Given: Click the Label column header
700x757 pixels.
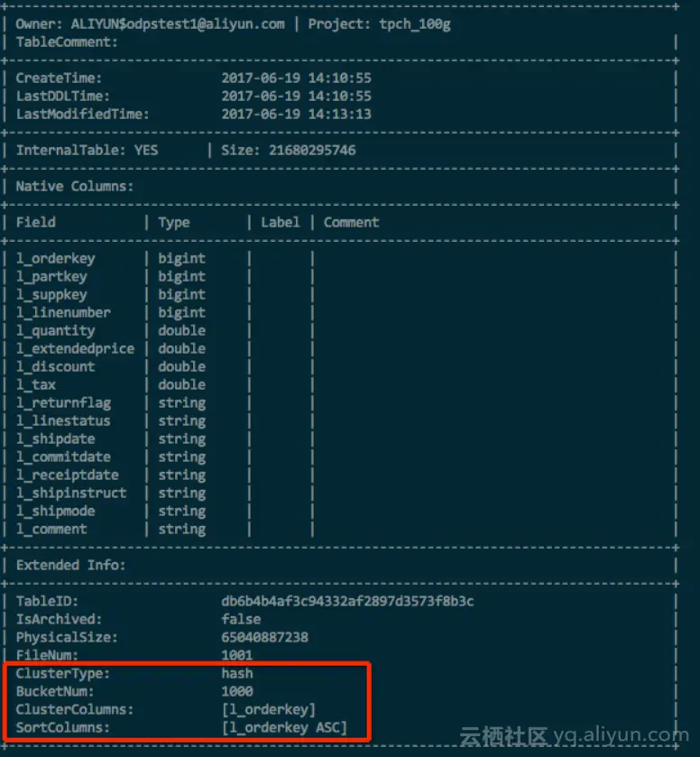Looking at the screenshot, I should pyautogui.click(x=281, y=222).
